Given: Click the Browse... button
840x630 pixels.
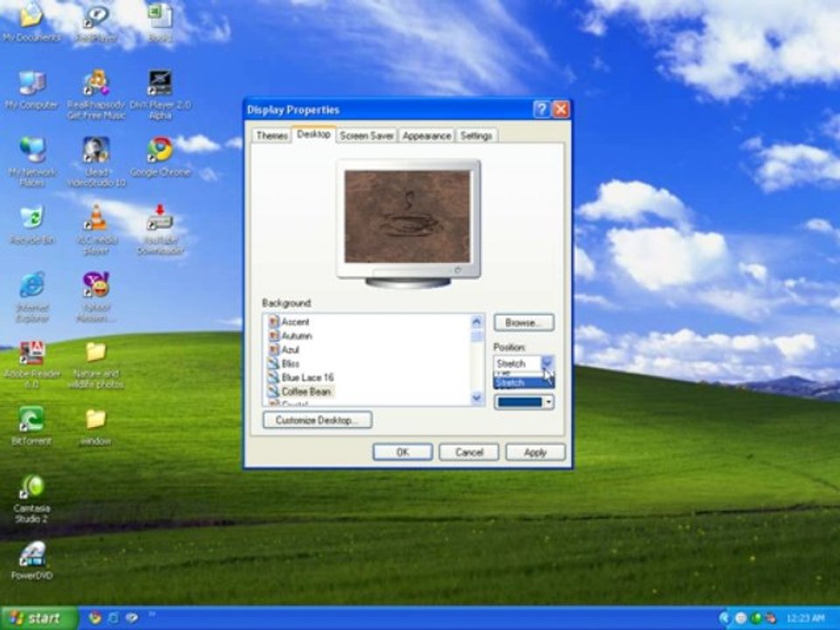Looking at the screenshot, I should (524, 323).
